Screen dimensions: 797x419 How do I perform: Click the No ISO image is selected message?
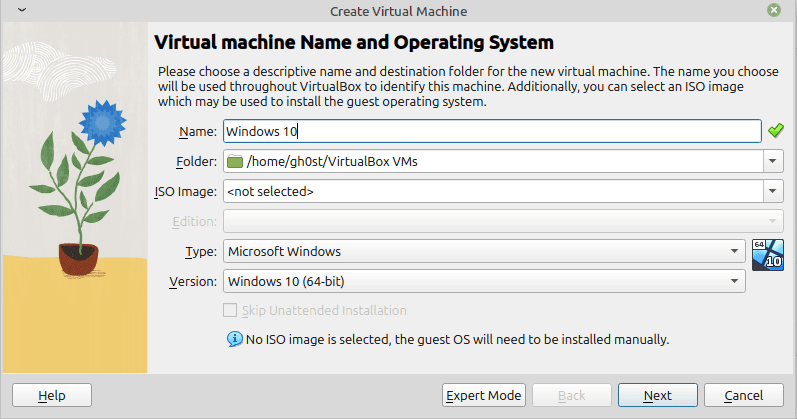click(457, 339)
